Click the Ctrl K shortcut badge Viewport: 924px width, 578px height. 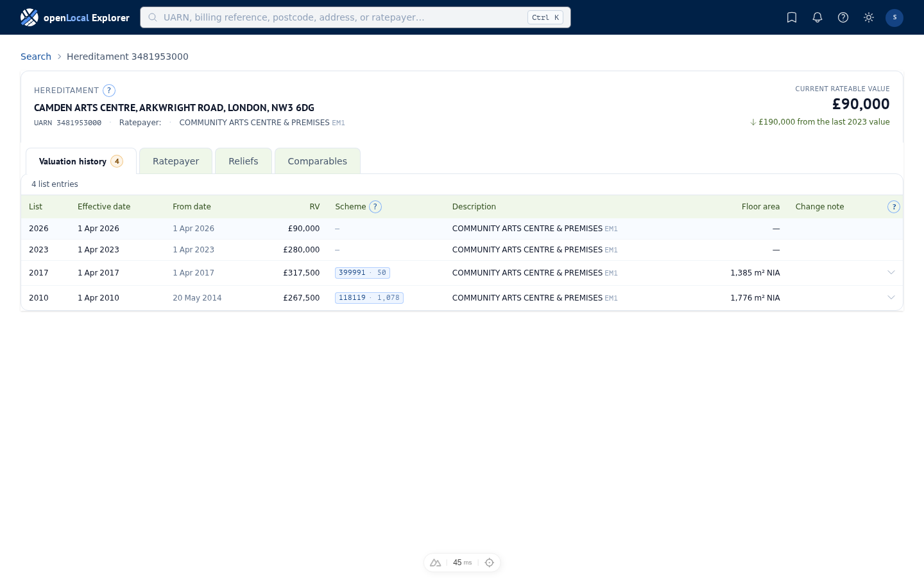[x=545, y=17]
